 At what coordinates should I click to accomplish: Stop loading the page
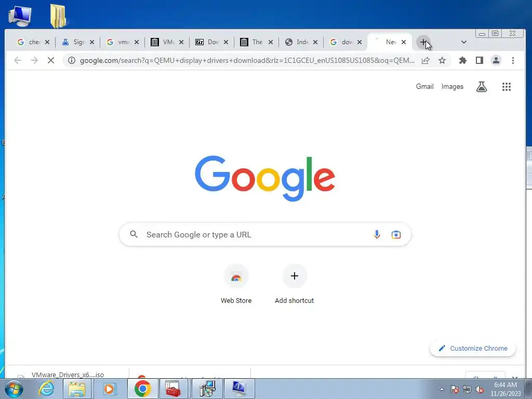51,60
